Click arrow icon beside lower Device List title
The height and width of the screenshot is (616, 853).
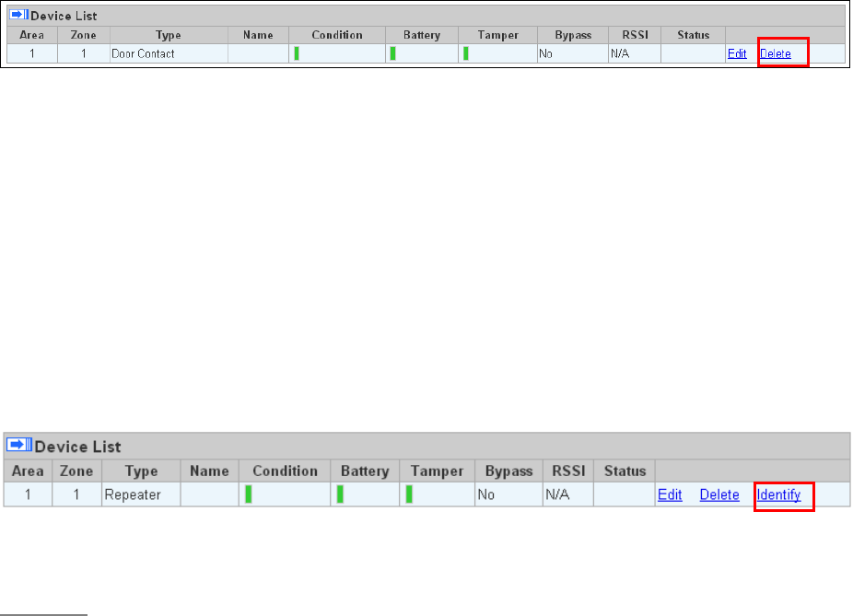click(19, 445)
